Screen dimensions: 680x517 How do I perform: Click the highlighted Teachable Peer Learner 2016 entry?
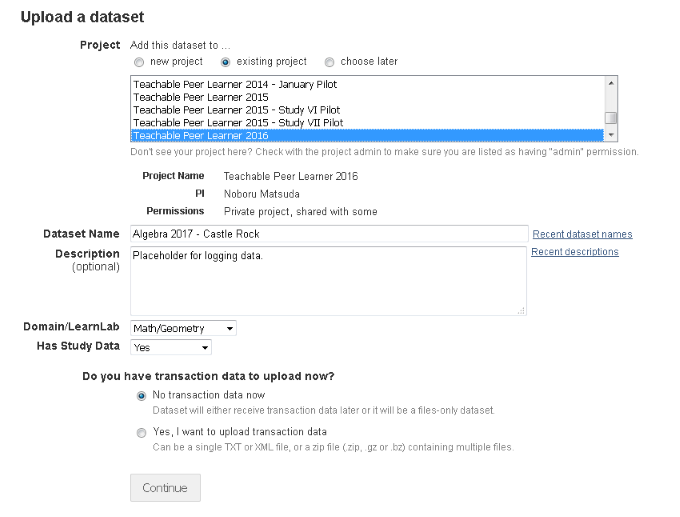(x=200, y=135)
